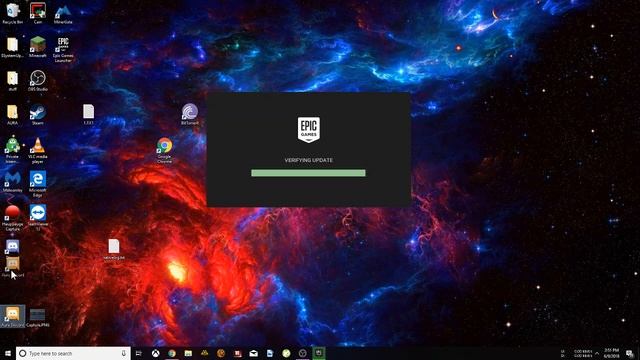This screenshot has width=640, height=360.
Task: Click the Verifying Update progress bar
Action: tap(308, 173)
